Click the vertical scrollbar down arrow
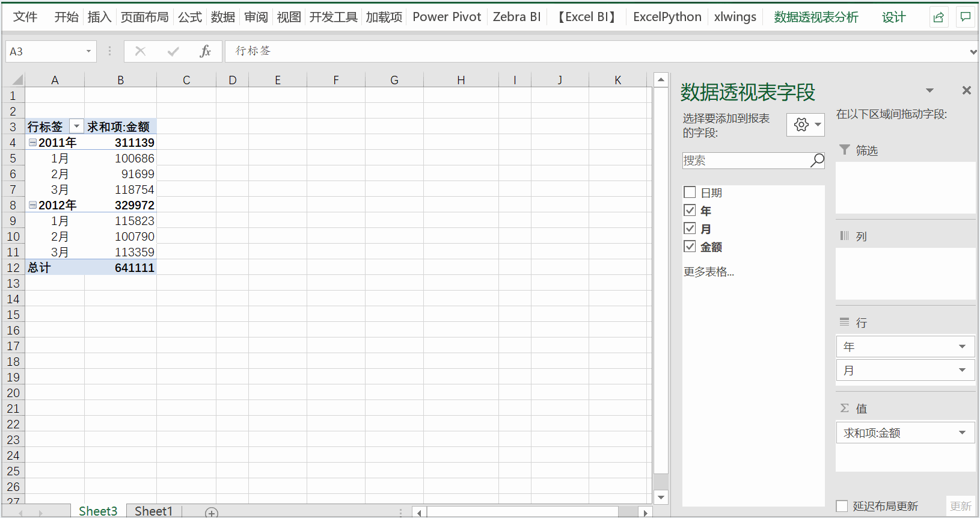 click(661, 497)
